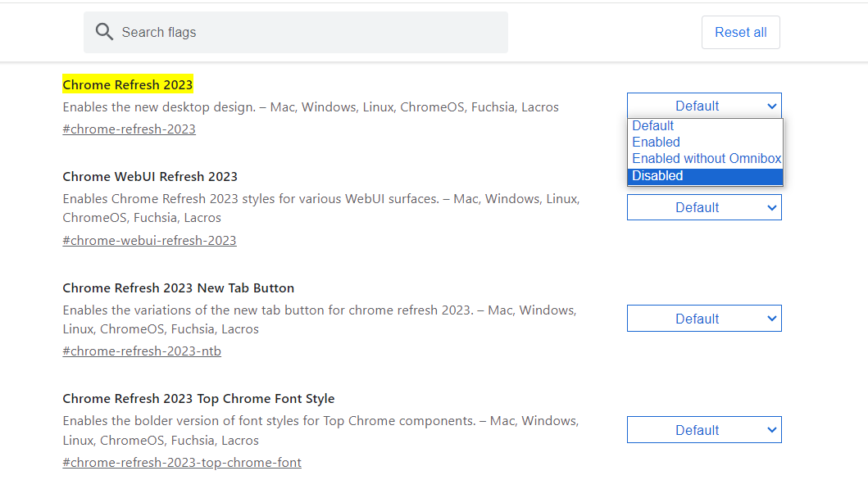Viewport: 868px width, 498px height.
Task: Click the bolder font styles description text
Action: click(x=320, y=431)
